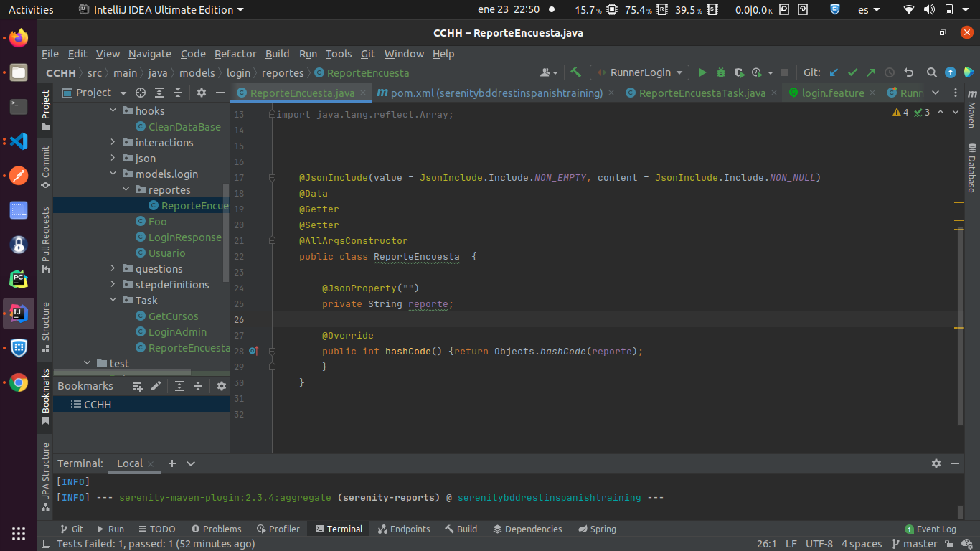
Task: Update project from Git
Action: point(834,72)
